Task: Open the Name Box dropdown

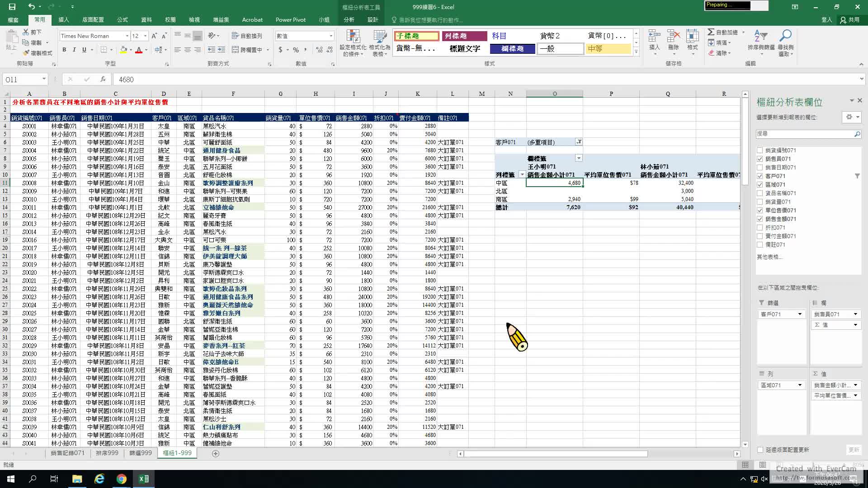Action: click(44, 79)
